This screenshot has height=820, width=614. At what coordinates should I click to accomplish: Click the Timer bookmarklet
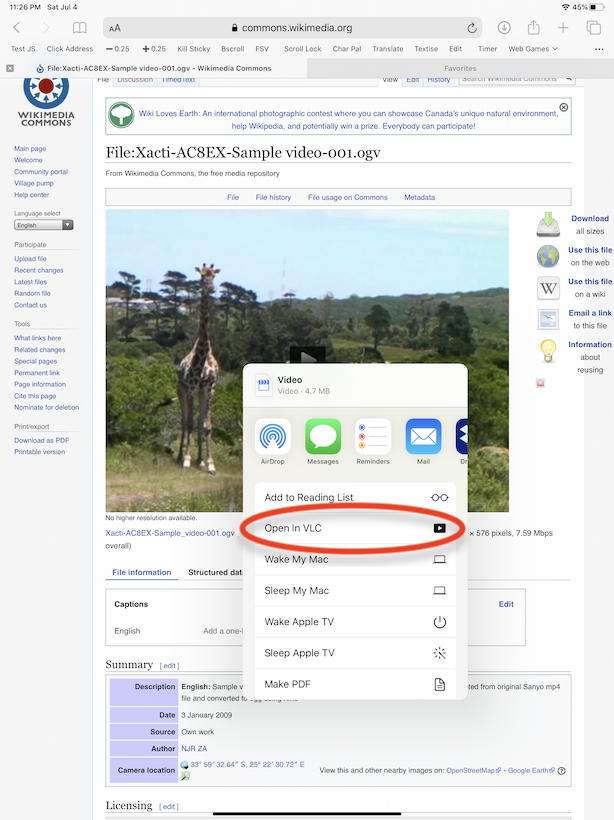click(487, 49)
